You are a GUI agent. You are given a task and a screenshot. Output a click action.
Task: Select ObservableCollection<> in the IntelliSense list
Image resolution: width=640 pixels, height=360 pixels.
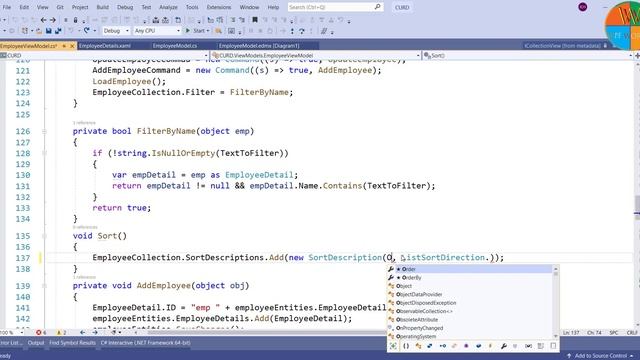coord(469,311)
